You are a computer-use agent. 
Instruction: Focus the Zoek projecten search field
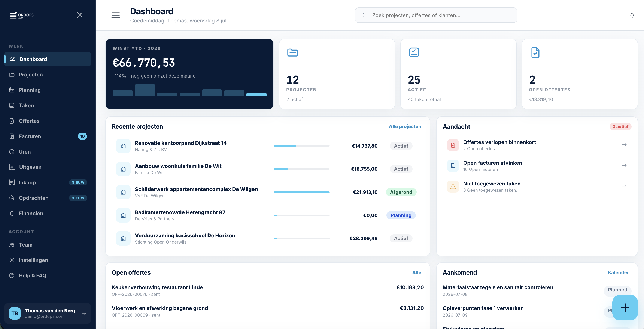[436, 15]
